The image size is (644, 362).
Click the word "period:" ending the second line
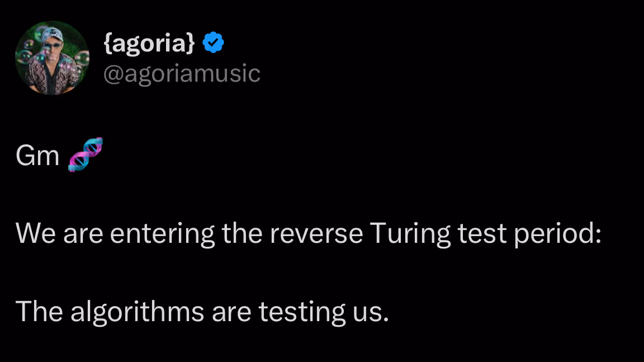tap(558, 234)
